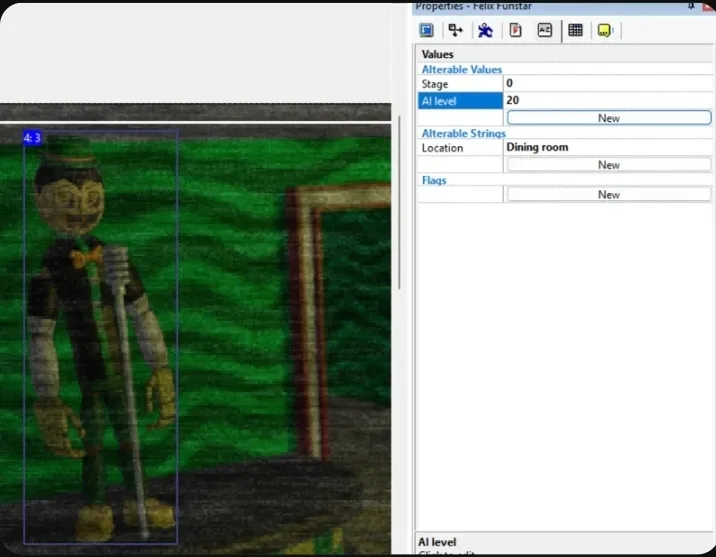Image resolution: width=716 pixels, height=557 pixels.
Task: Open the Size/Position properties tab icon
Action: (x=455, y=30)
